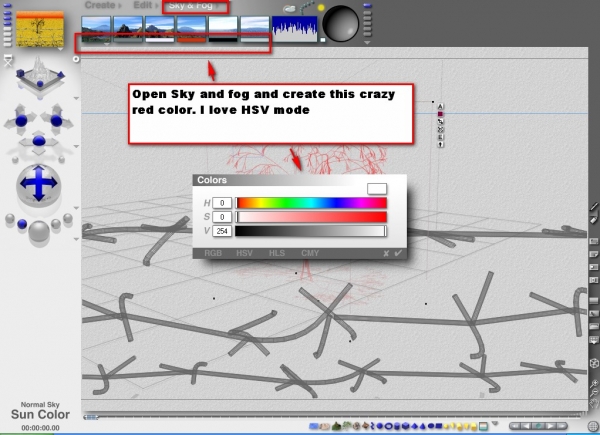Expand the nano preview options triangle

(x=60, y=49)
